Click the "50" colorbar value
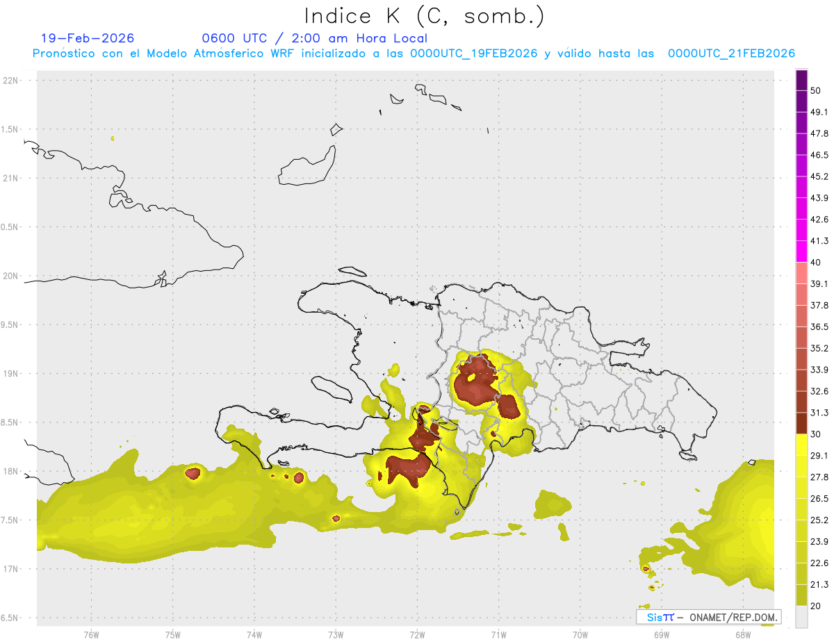 click(816, 90)
